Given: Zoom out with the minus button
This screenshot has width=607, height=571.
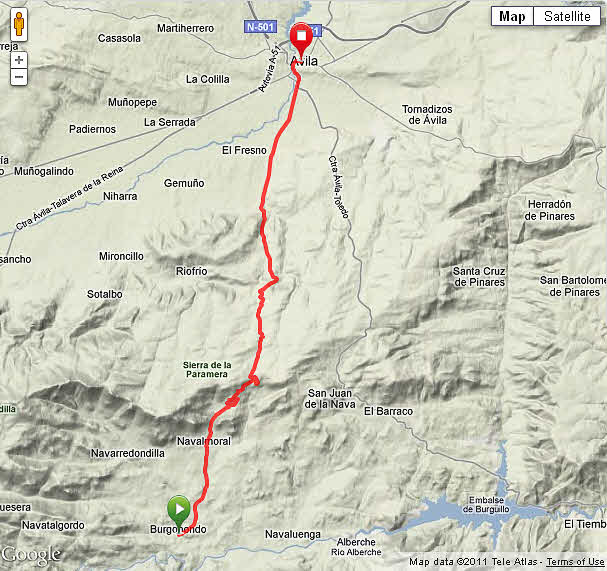Looking at the screenshot, I should pyautogui.click(x=19, y=77).
